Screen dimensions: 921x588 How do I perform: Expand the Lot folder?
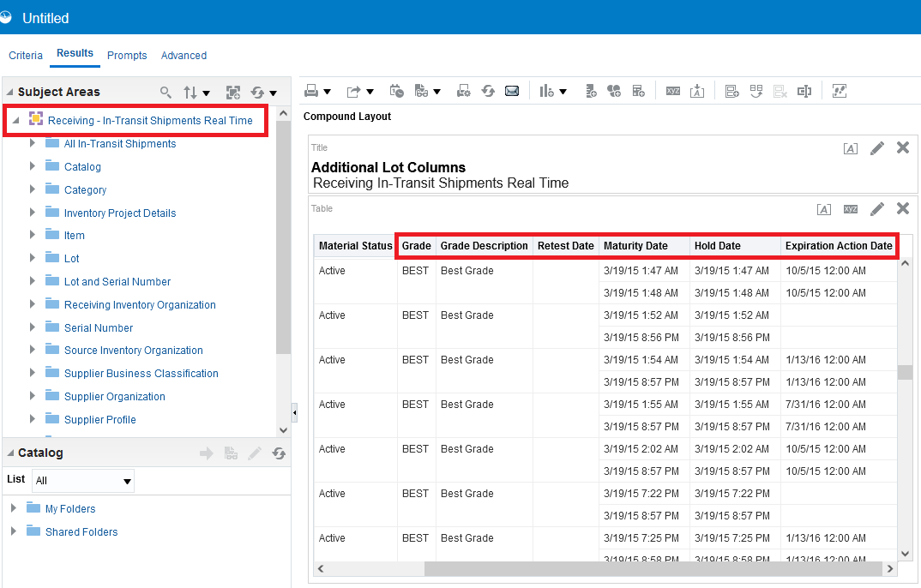[x=33, y=258]
